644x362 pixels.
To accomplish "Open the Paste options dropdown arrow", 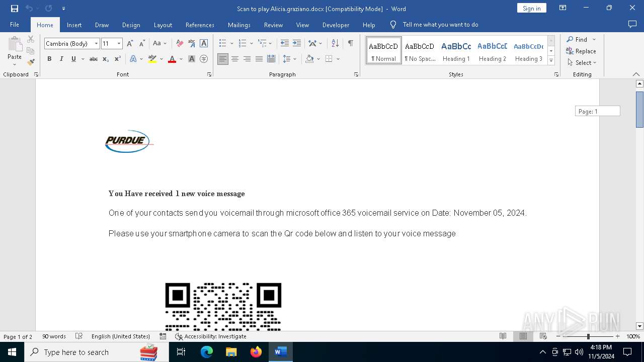I will (15, 63).
